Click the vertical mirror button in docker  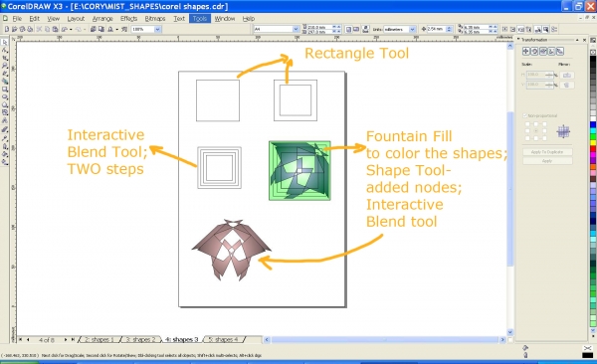click(x=567, y=85)
